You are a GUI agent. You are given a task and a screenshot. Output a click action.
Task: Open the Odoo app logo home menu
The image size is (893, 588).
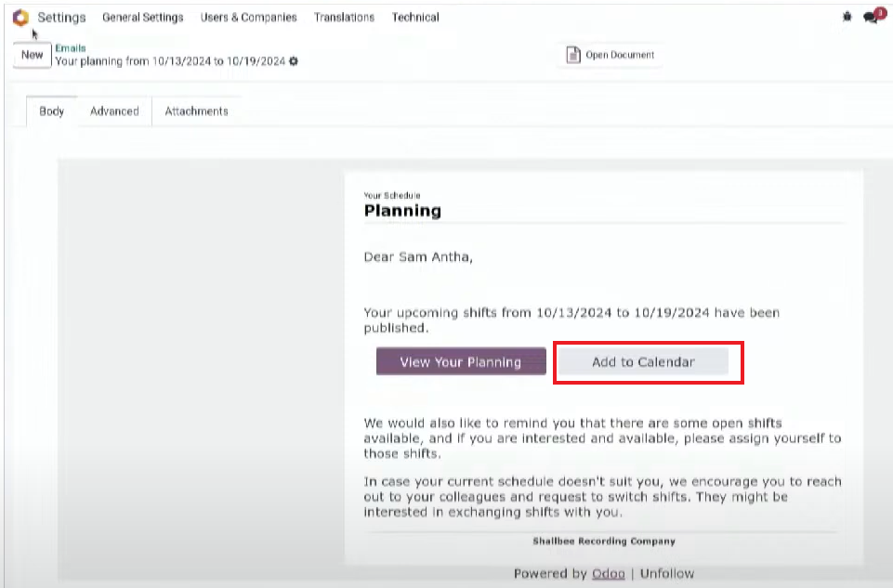(x=20, y=18)
